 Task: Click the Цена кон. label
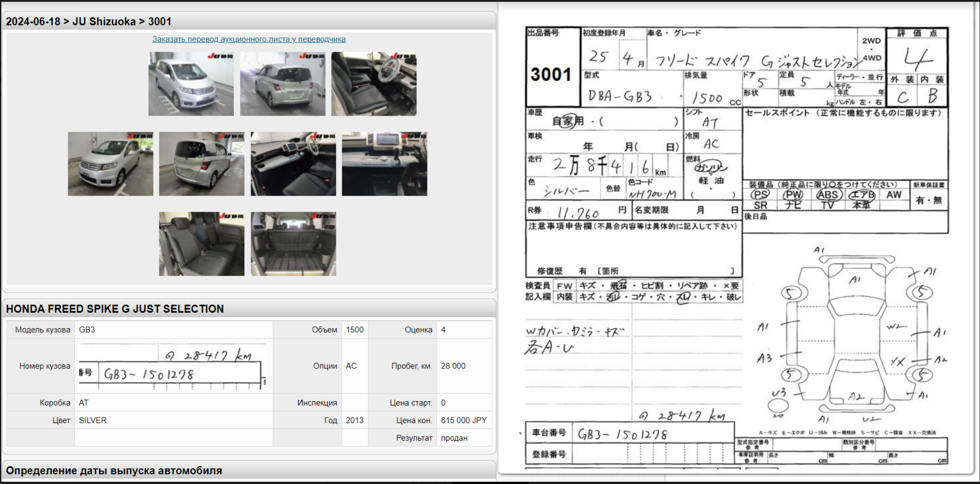[x=414, y=420]
